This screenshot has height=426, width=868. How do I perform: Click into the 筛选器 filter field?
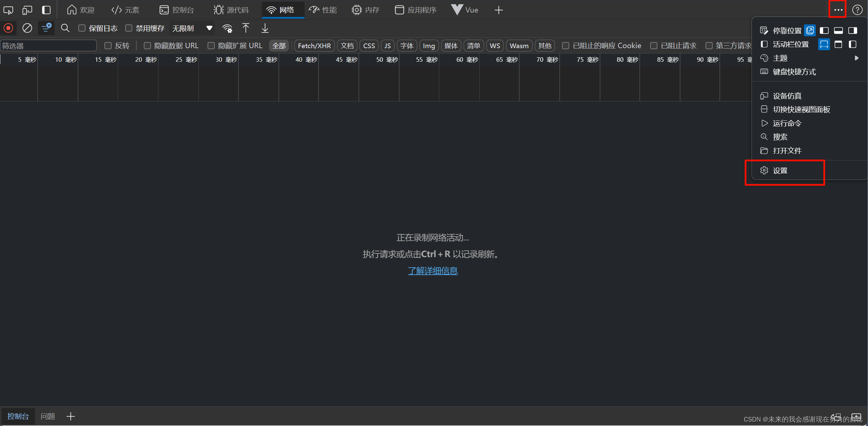coord(48,45)
